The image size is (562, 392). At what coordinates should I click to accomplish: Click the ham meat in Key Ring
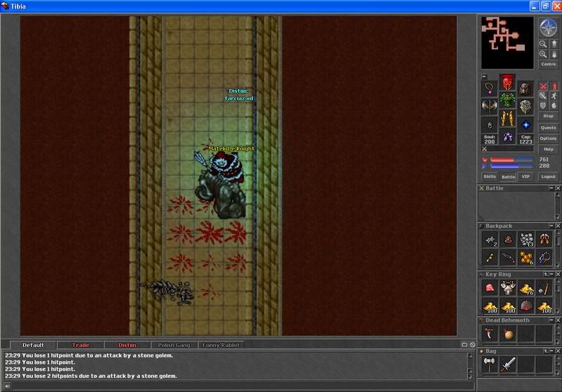pos(490,288)
